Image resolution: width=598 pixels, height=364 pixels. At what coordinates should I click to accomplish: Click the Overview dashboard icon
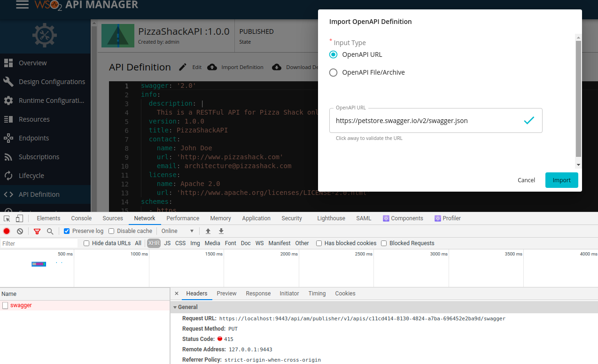tap(8, 63)
